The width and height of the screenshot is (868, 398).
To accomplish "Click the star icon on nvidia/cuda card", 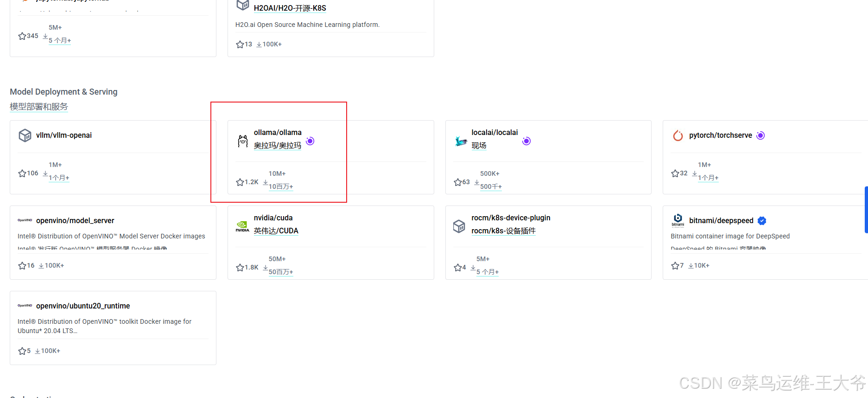I will coord(240,268).
